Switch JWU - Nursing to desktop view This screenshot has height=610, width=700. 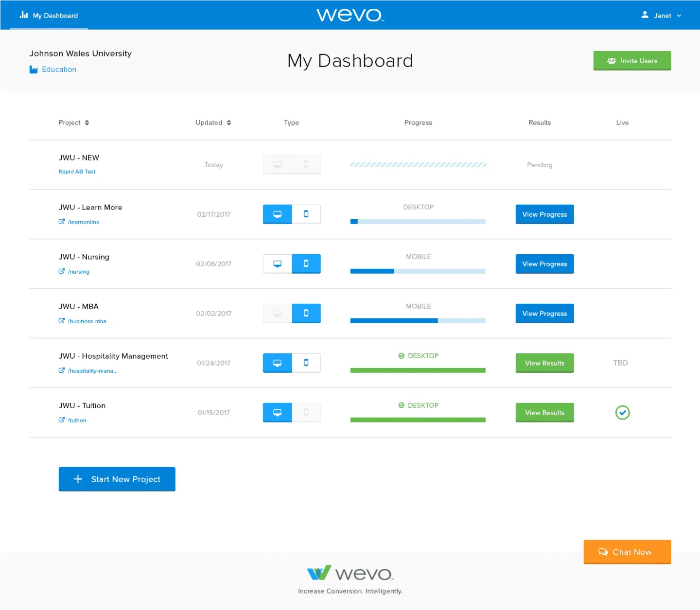pos(277,264)
